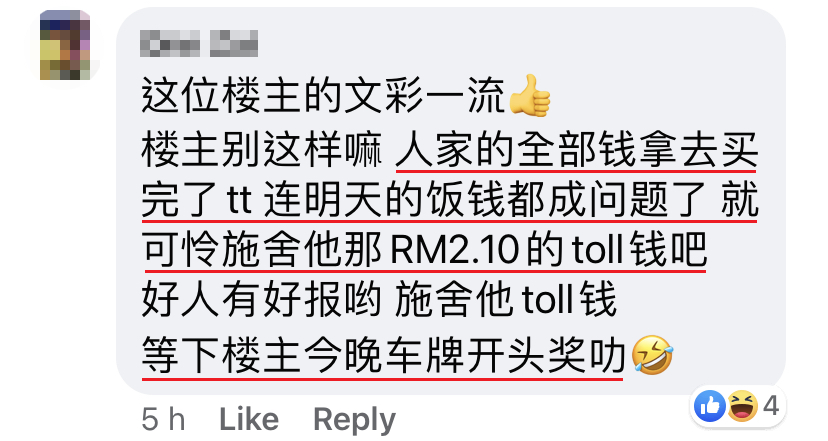828x441 pixels.
Task: Click the words 可怜施舍他那 in the comment
Action: coord(262,249)
